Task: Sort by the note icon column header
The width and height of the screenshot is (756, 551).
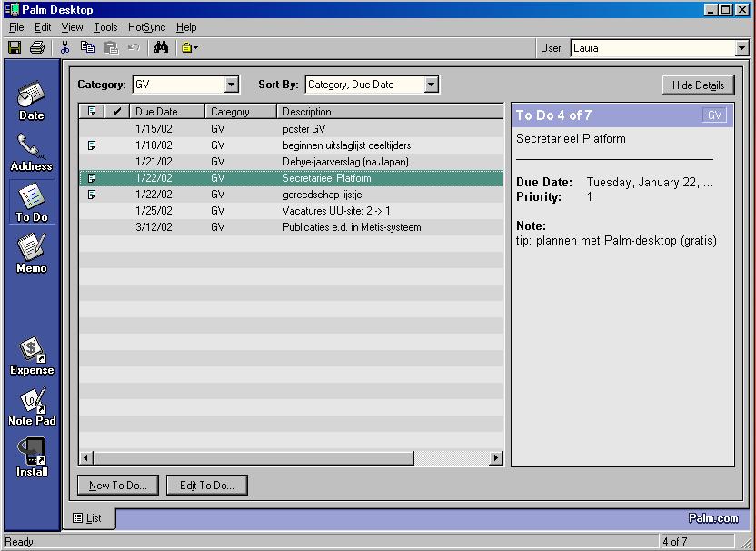Action: [92, 112]
